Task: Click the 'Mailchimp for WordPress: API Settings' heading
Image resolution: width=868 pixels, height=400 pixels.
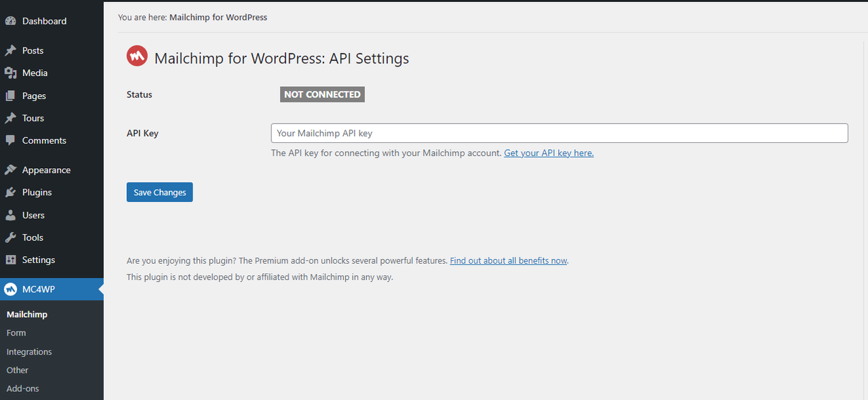Action: [x=281, y=58]
